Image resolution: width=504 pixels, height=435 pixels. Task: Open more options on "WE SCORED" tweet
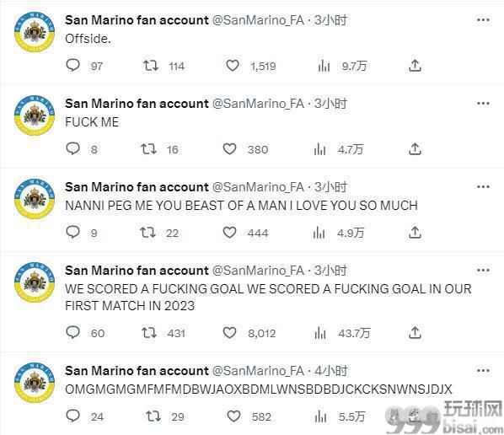pyautogui.click(x=483, y=271)
